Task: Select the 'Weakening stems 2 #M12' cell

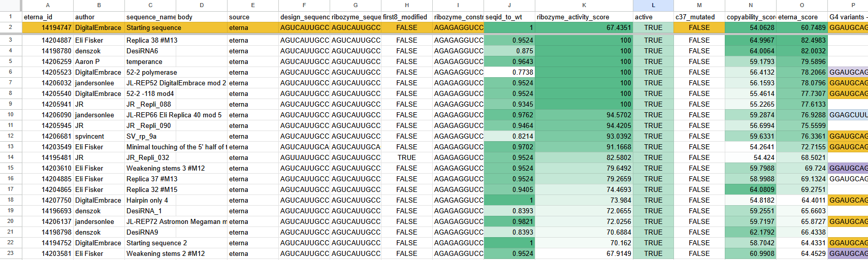Action: (166, 253)
